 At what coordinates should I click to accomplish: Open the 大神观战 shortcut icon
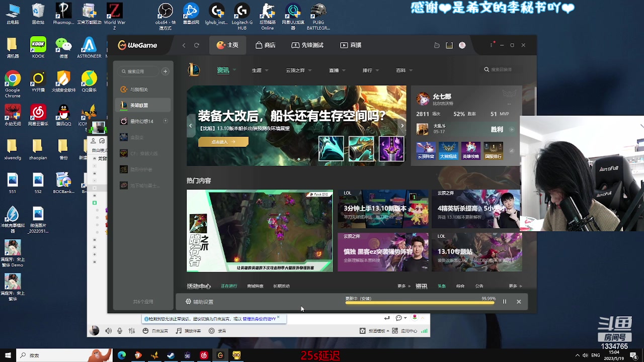[448, 150]
